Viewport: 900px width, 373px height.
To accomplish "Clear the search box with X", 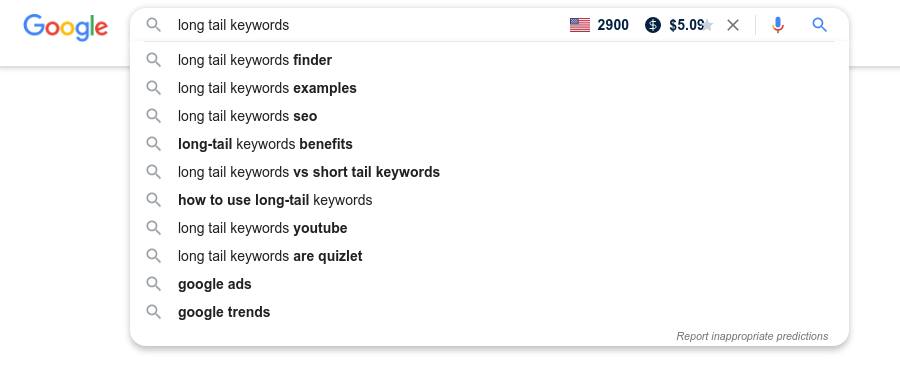I will (x=733, y=25).
